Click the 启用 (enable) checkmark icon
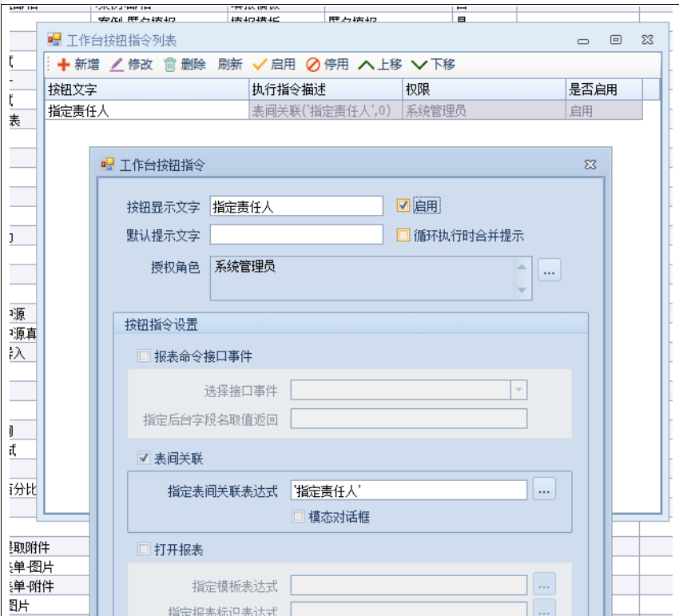Screen dimensions: 679x616 [260, 65]
